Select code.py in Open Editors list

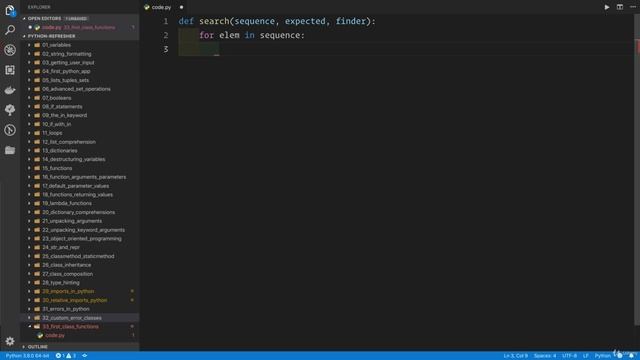pos(80,27)
